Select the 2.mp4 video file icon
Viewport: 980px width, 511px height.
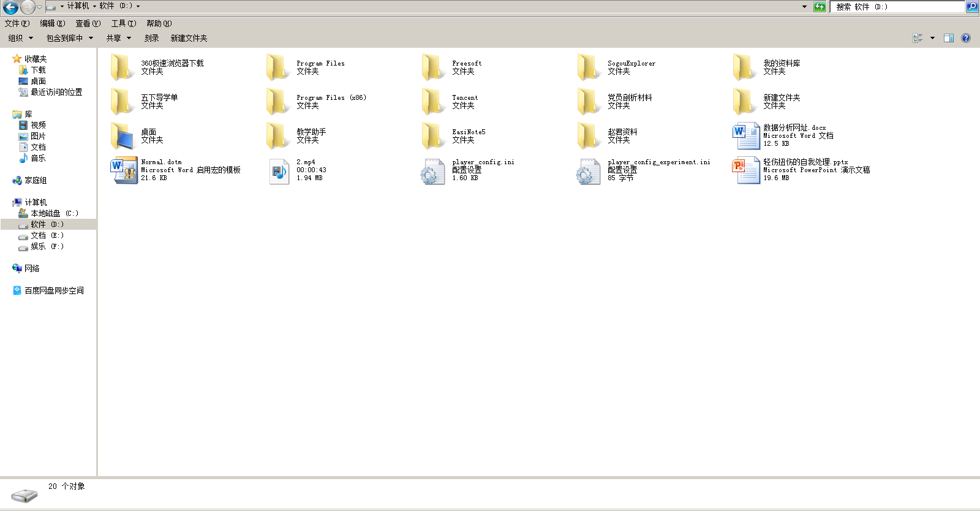pyautogui.click(x=279, y=171)
